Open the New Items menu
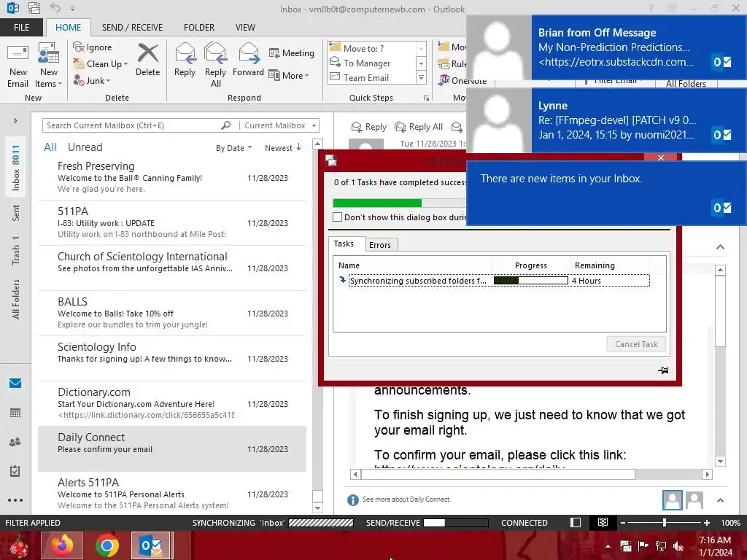 tap(49, 66)
